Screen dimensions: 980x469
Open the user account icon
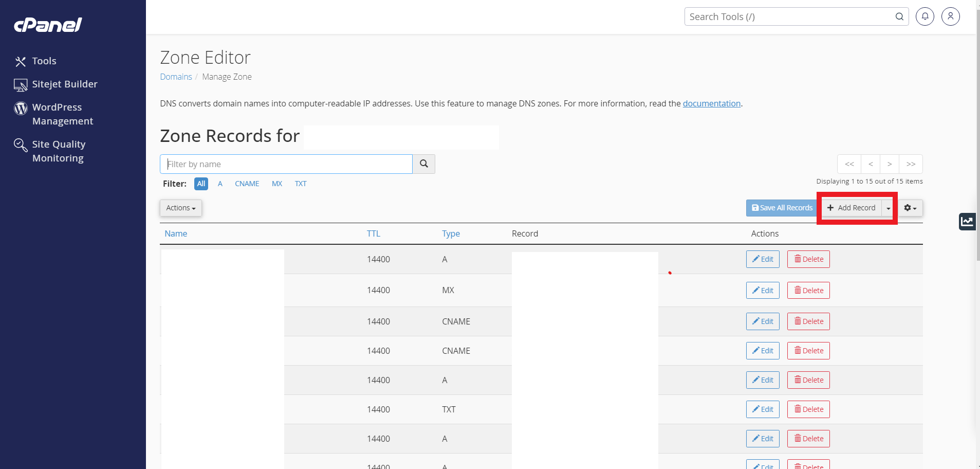point(950,16)
